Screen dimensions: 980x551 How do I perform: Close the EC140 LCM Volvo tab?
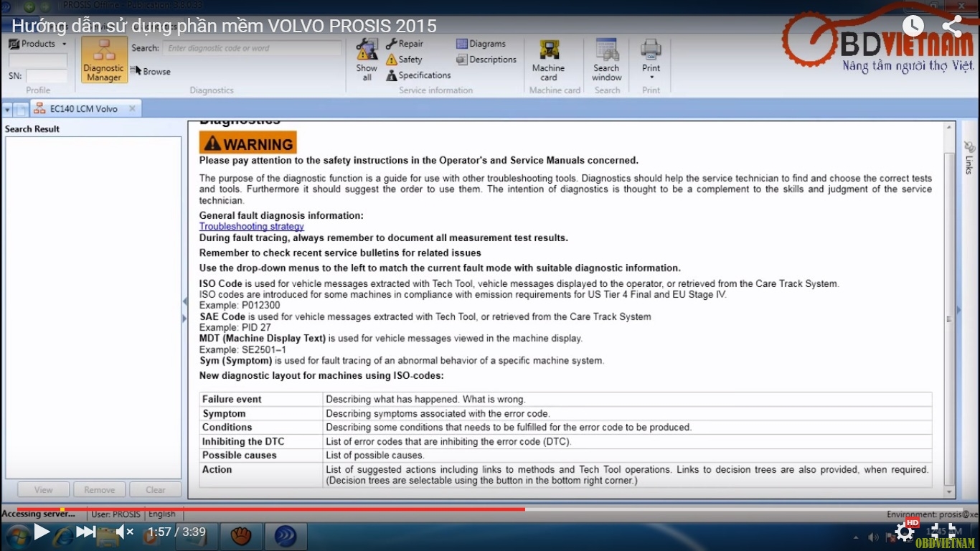[x=132, y=109]
